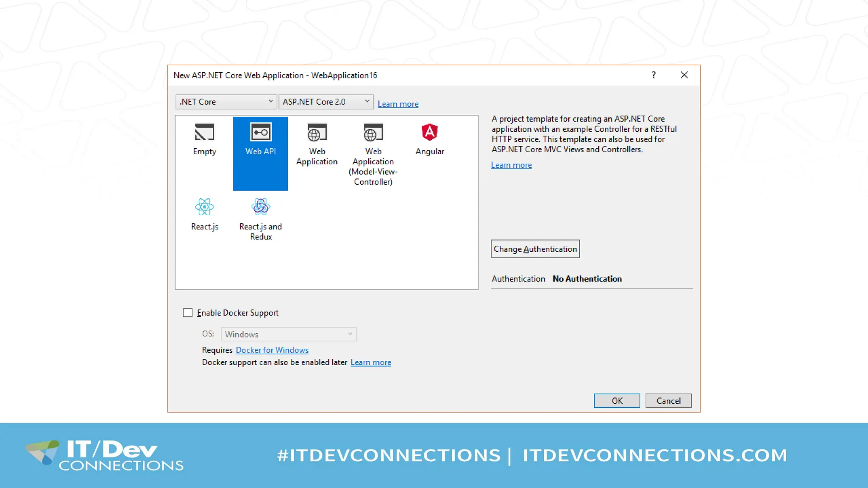Click the dialog title WebApplication16 text
The width and height of the screenshot is (868, 488).
(344, 75)
